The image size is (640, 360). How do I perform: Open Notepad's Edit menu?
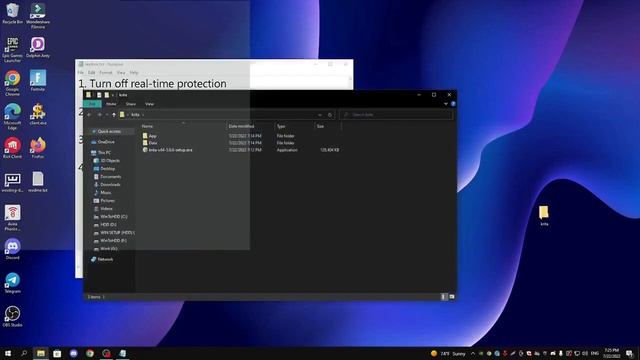[91, 73]
